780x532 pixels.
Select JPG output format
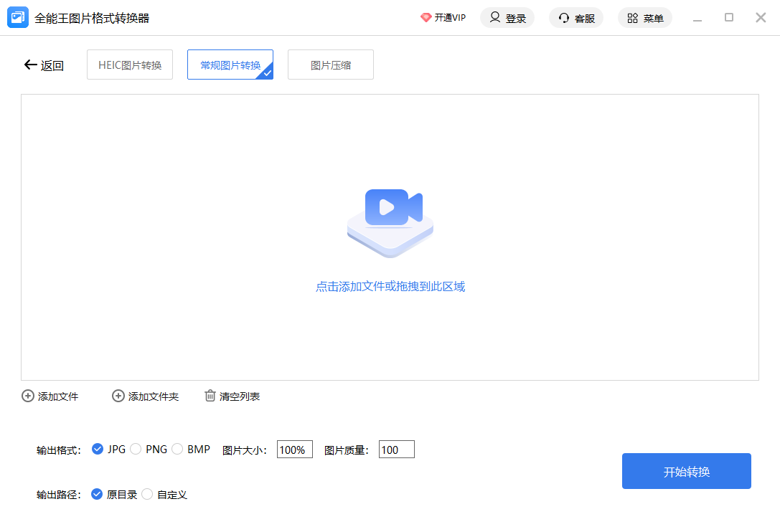point(98,450)
